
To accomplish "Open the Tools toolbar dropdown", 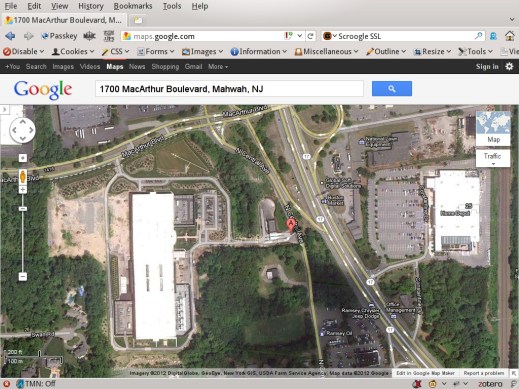I will [x=476, y=51].
